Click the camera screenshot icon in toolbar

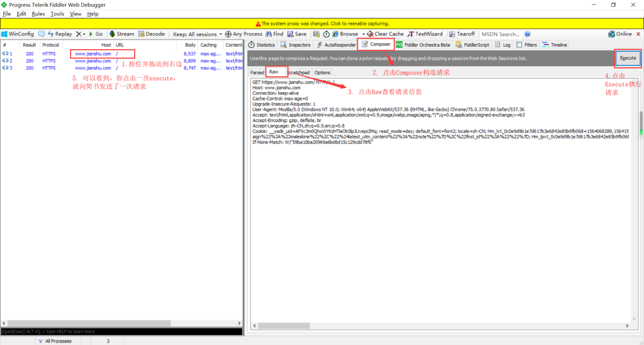tap(316, 34)
